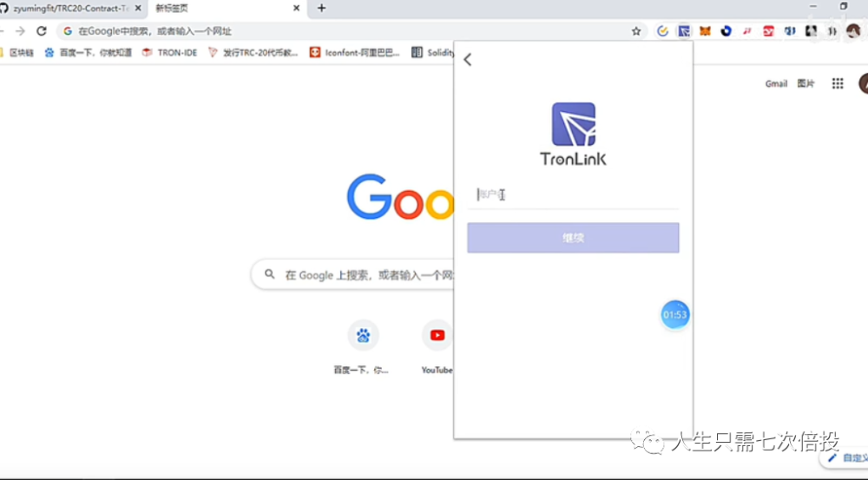Click the yellow checkmark extension icon
This screenshot has width=868, height=480.
662,31
